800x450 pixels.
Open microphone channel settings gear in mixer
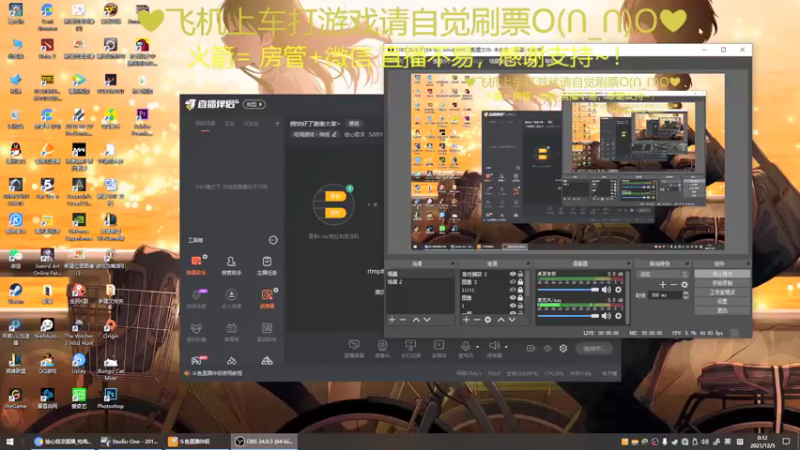click(618, 316)
